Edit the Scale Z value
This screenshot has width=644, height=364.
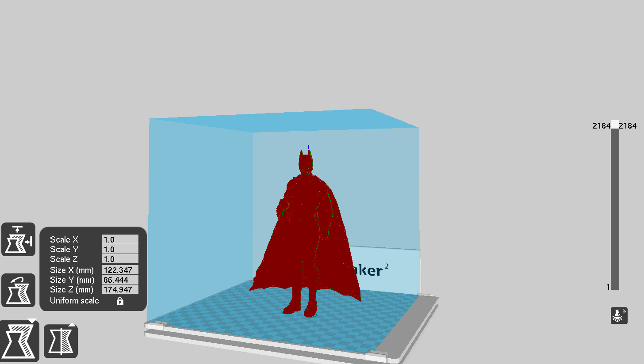pos(119,259)
